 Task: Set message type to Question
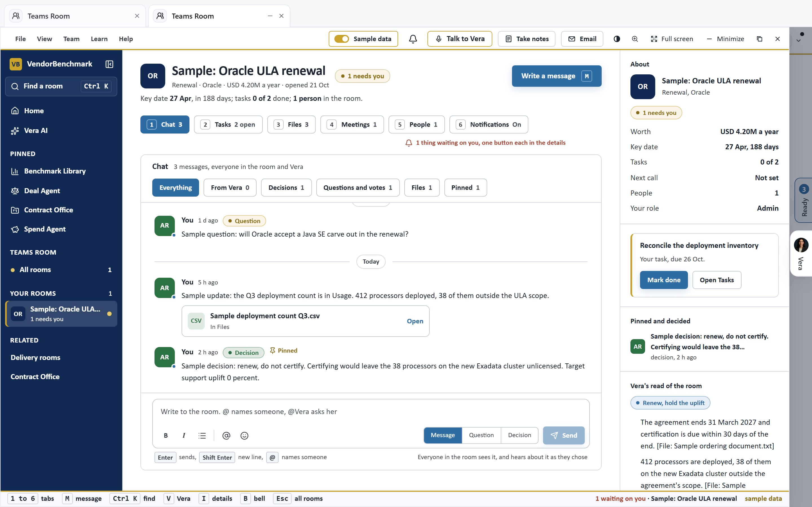[x=481, y=435]
